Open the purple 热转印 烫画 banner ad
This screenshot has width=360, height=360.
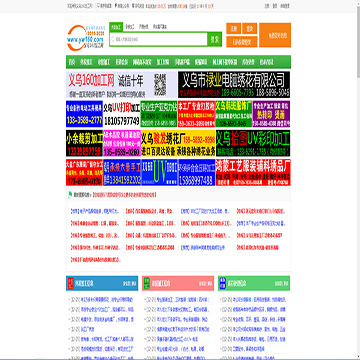[271, 114]
